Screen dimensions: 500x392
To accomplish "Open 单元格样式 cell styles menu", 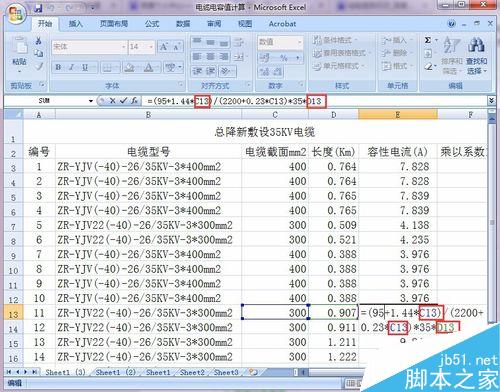I will (339, 66).
